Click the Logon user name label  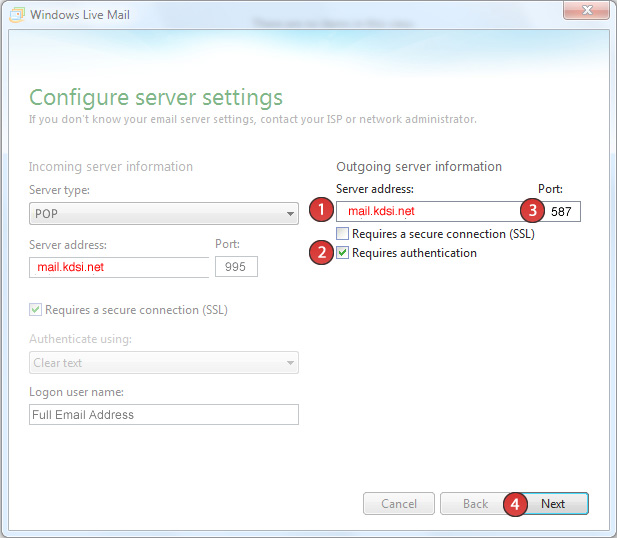pyautogui.click(x=76, y=392)
